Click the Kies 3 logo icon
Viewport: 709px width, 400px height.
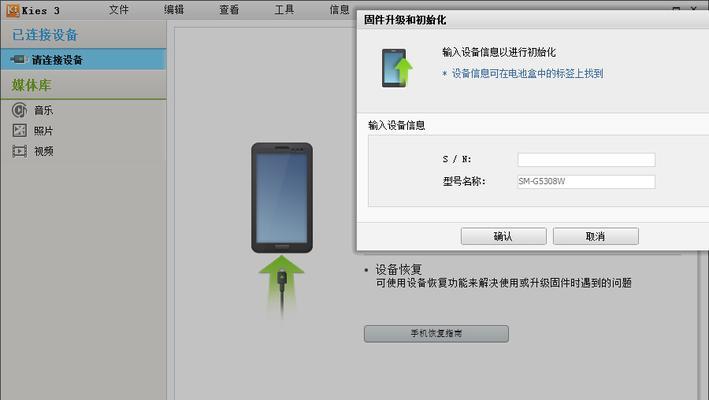[x=12, y=10]
